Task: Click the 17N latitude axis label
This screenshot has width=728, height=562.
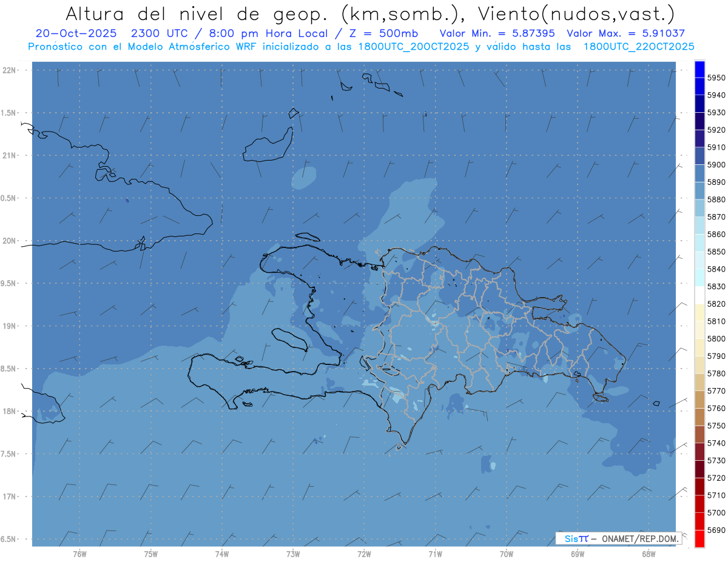Action: pyautogui.click(x=10, y=497)
